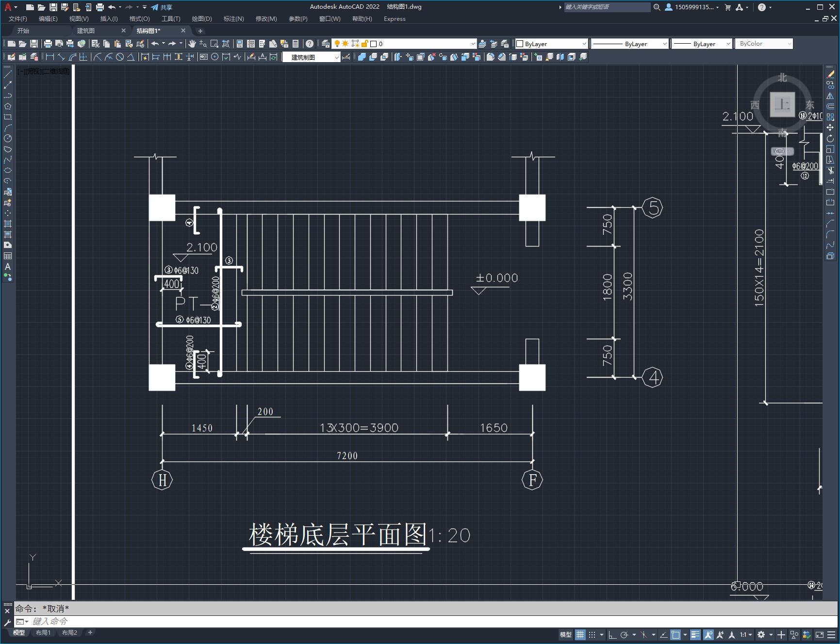This screenshot has width=840, height=644.
Task: Select the Polygon draw tool
Action: pos(8,106)
